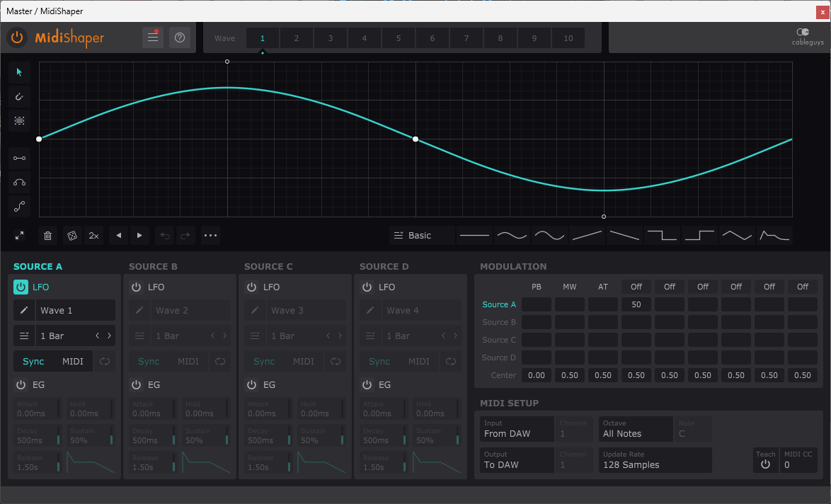Switch to Wave tab 5
The image size is (831, 504).
(399, 38)
